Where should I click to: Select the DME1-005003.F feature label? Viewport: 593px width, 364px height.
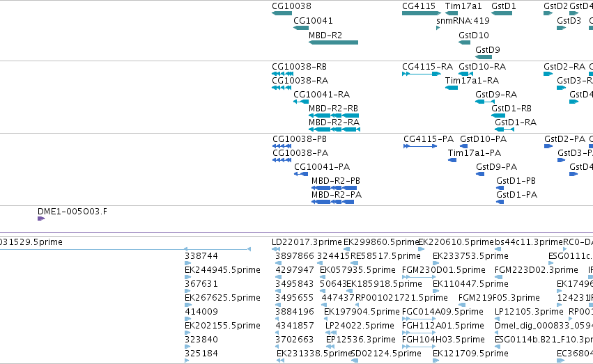pos(72,212)
